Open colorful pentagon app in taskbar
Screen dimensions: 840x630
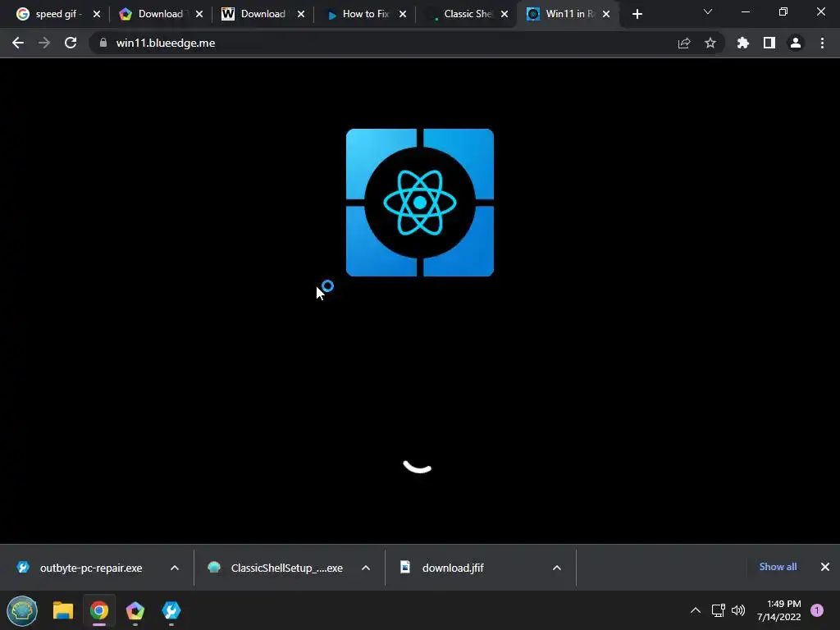[x=135, y=610]
